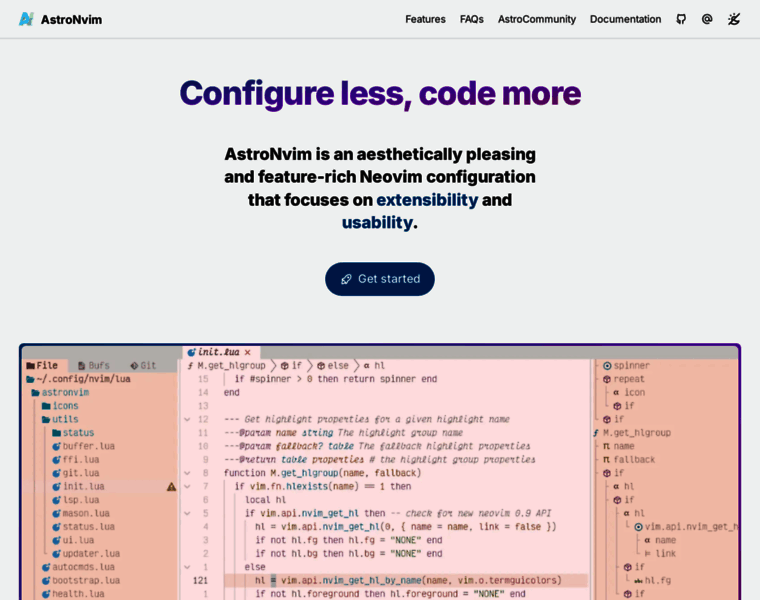The height and width of the screenshot is (600, 760).
Task: Open status.lua in file tree
Action: (83, 527)
